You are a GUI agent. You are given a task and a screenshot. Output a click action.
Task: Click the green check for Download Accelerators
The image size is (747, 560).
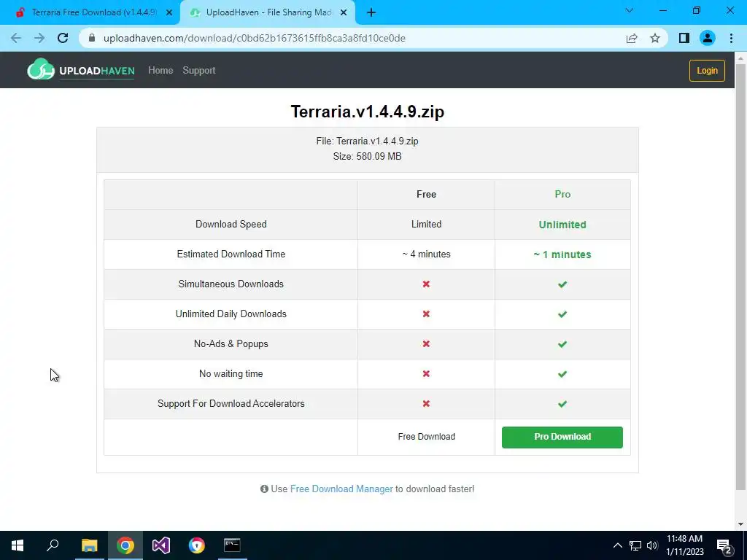pyautogui.click(x=562, y=404)
